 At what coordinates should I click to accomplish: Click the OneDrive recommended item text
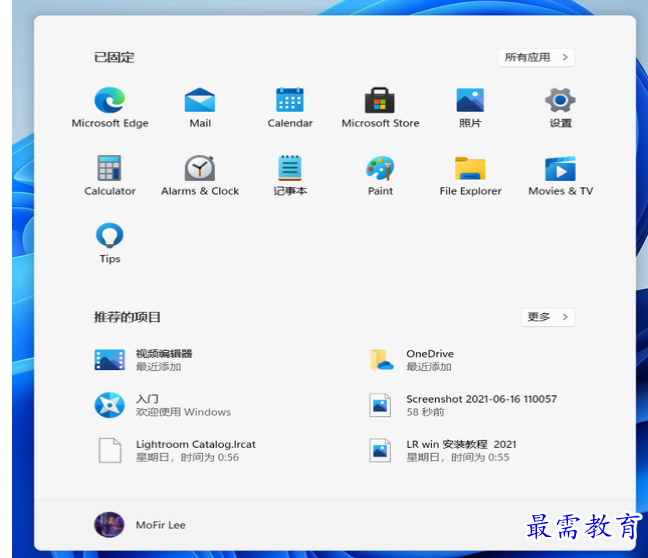(x=430, y=354)
